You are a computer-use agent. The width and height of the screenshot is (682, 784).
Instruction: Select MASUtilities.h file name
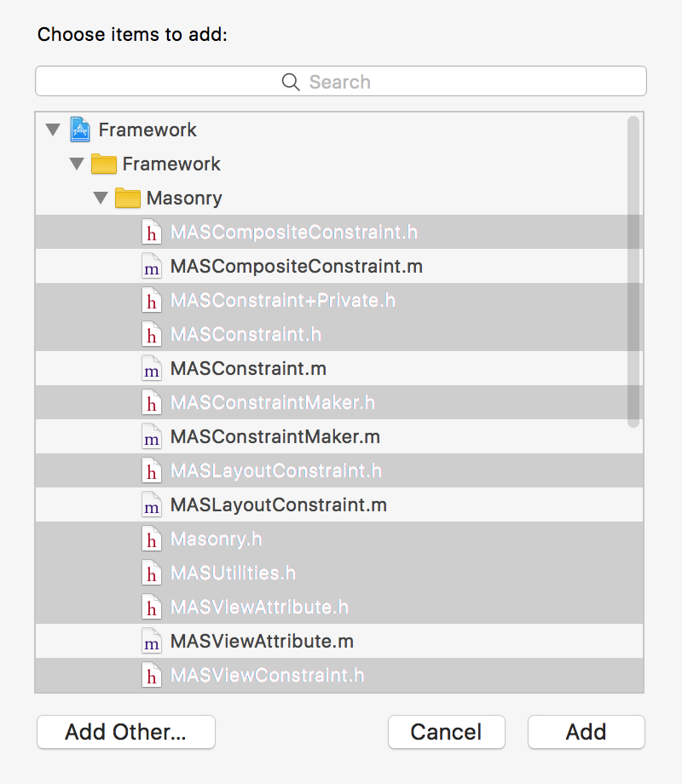click(234, 573)
